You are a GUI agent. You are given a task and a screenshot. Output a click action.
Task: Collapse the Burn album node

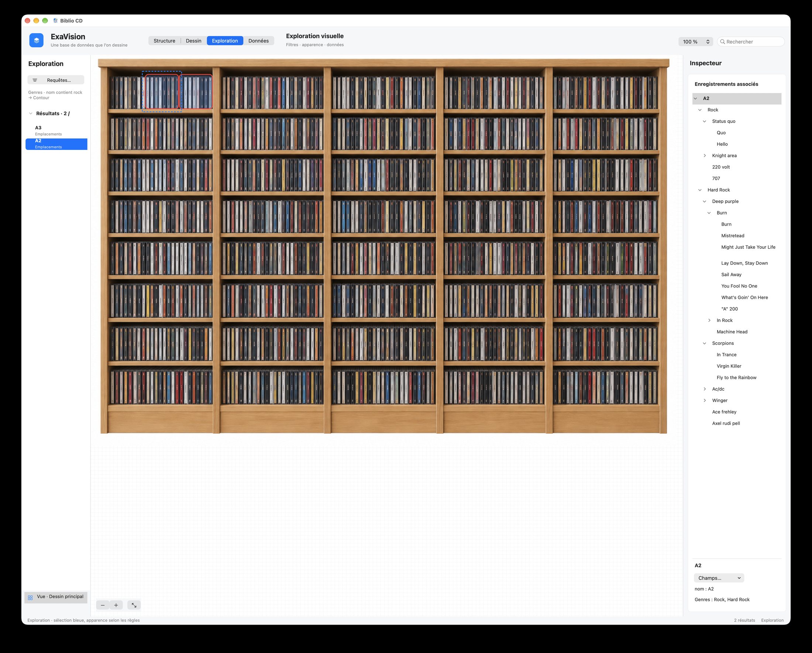pyautogui.click(x=709, y=213)
